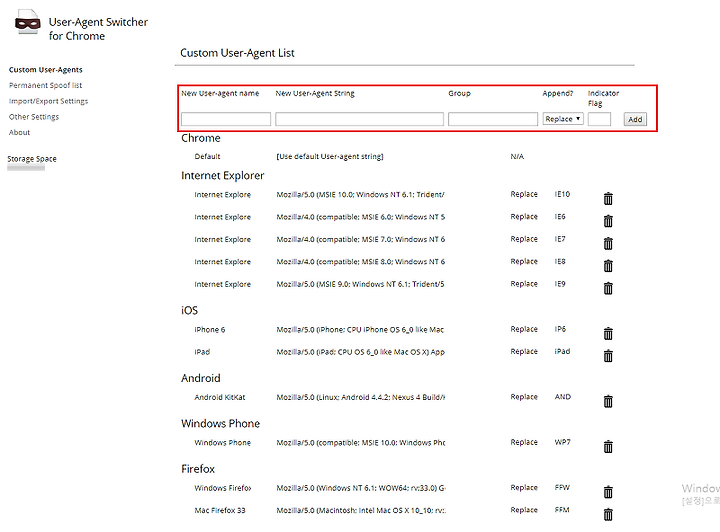The image size is (720, 532).
Task: Open Import/Export Settings section
Action: tap(48, 101)
